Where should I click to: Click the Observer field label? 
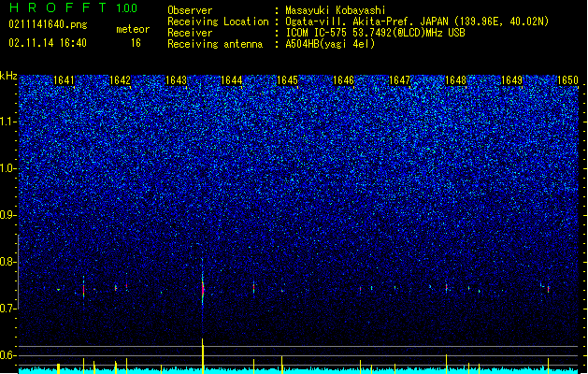190,10
